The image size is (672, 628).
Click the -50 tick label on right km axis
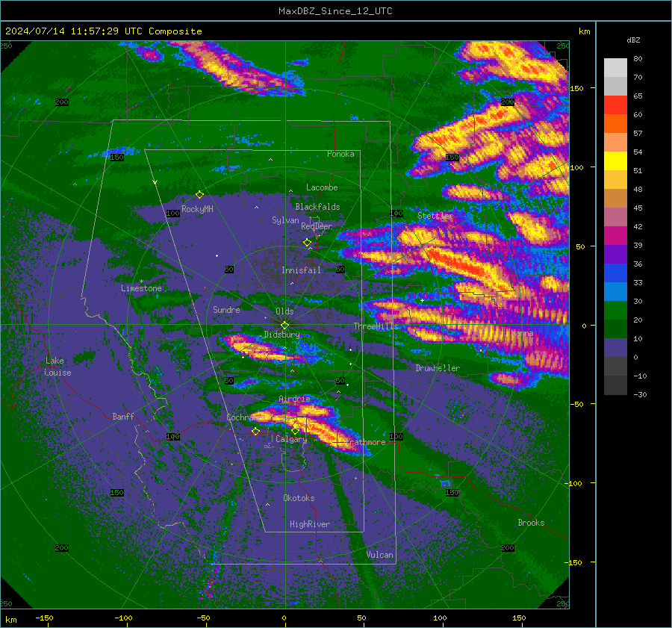(576, 404)
